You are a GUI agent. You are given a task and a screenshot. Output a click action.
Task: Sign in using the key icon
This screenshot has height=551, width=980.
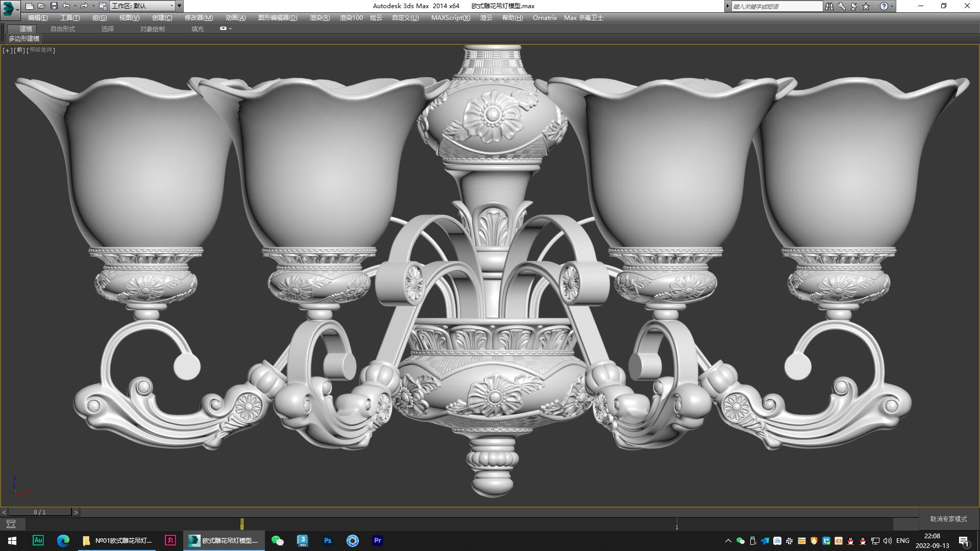[x=841, y=6]
